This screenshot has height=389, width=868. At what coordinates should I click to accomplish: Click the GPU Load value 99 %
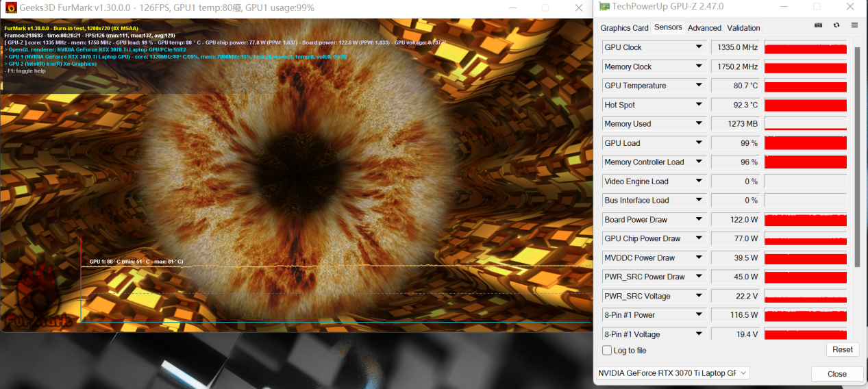tap(736, 143)
